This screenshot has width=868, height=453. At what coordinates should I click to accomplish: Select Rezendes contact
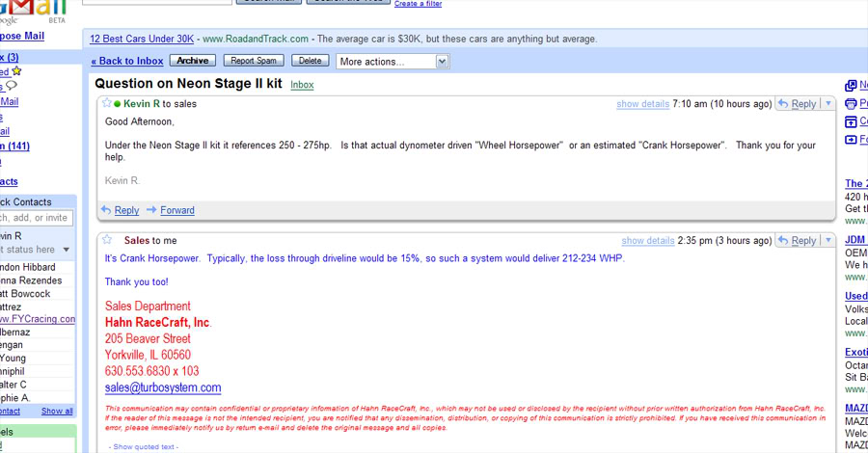(31, 280)
